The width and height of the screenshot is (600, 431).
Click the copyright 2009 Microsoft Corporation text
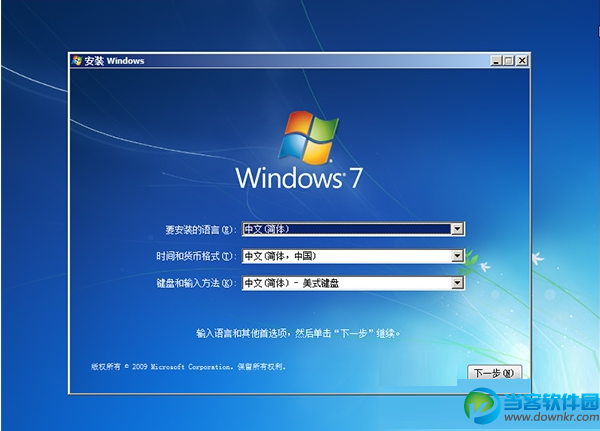pos(188,367)
